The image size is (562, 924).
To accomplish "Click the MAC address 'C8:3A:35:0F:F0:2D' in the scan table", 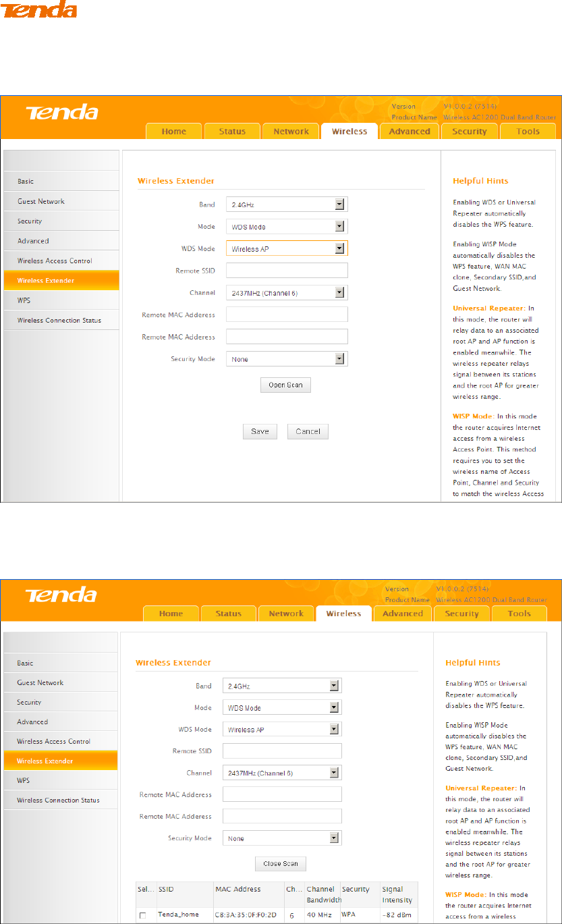I will click(246, 915).
